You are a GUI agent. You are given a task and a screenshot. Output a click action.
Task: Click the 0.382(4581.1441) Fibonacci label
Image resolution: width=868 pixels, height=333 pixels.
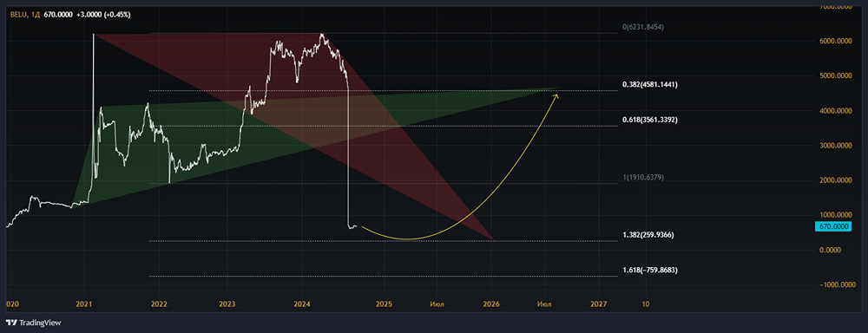point(650,85)
